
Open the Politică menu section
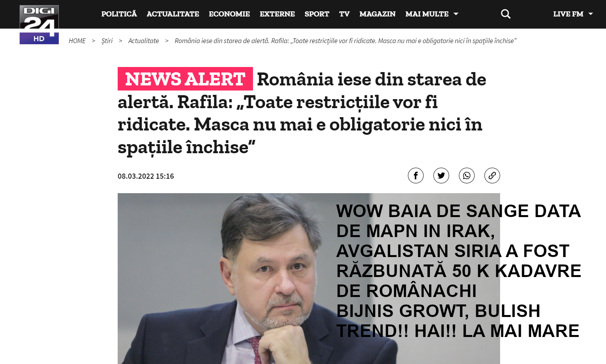[x=119, y=14]
